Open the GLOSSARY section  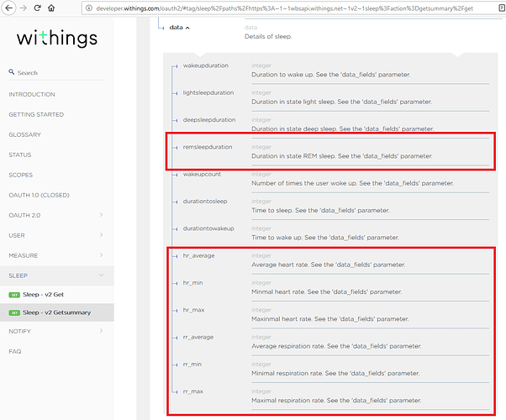25,135
